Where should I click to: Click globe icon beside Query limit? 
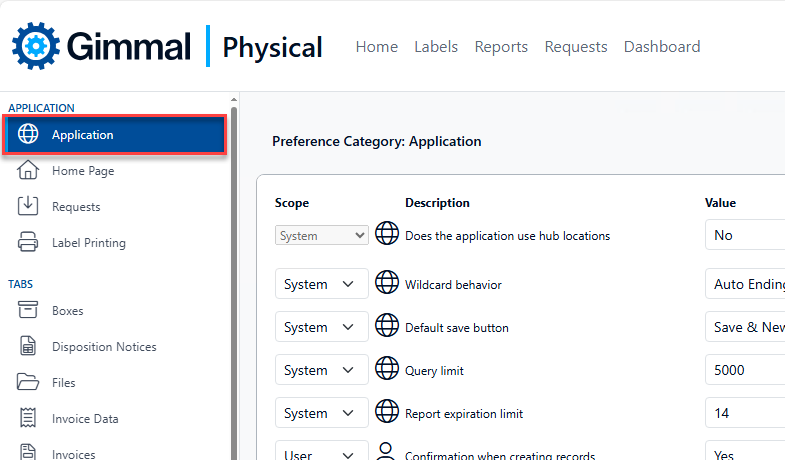point(387,368)
